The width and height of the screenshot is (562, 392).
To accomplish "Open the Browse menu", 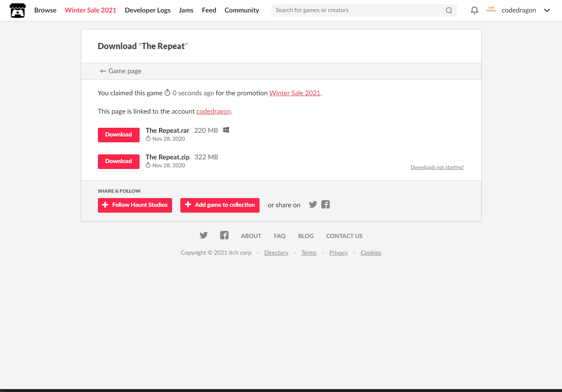I will coord(45,10).
